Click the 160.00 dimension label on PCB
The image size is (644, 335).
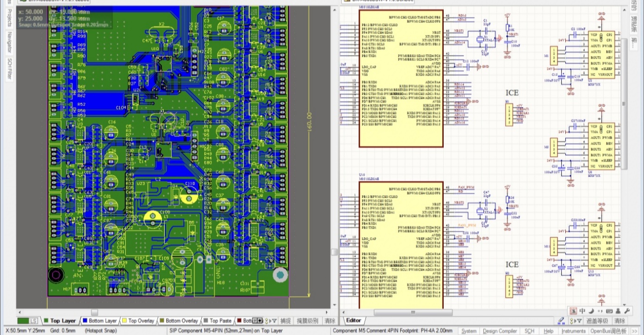coord(310,123)
